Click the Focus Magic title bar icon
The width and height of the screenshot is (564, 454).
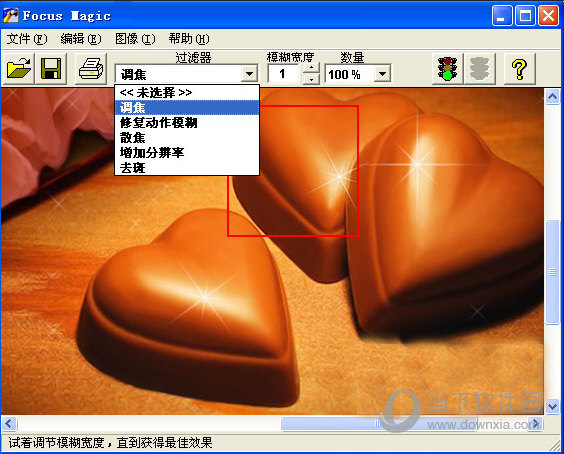point(10,15)
